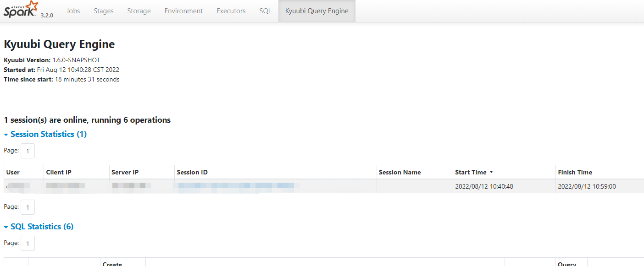Click page 1 below the session table
The width and height of the screenshot is (644, 266).
28,207
